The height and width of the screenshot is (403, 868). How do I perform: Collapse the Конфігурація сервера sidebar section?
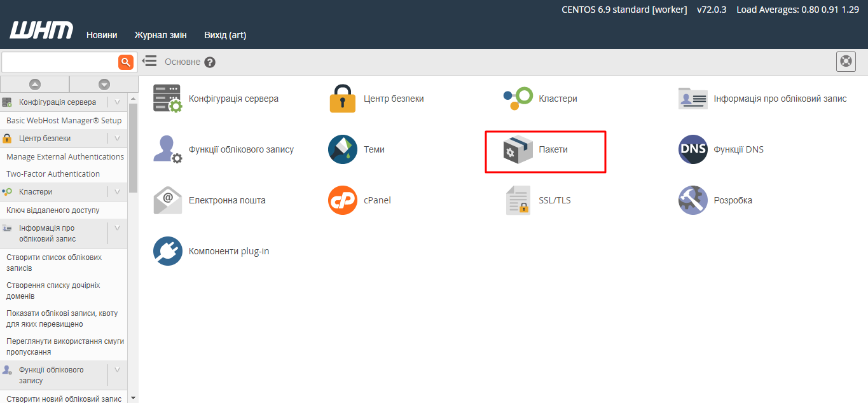click(117, 102)
